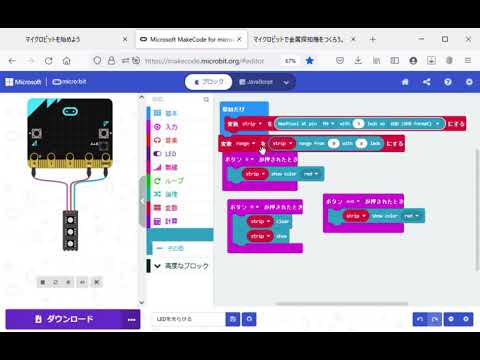The height and width of the screenshot is (360, 480).
Task: Collapse the simulator panel with side handle
Action: (142, 201)
